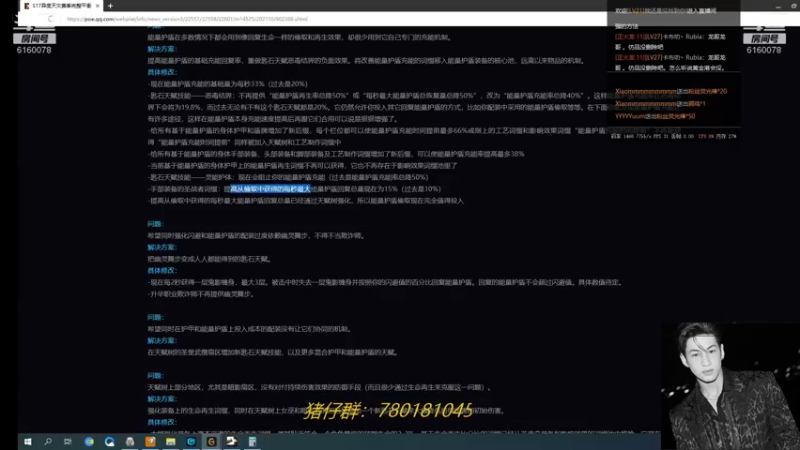Click the line mentioning 每秒33%（过去是20%）

tap(228, 84)
